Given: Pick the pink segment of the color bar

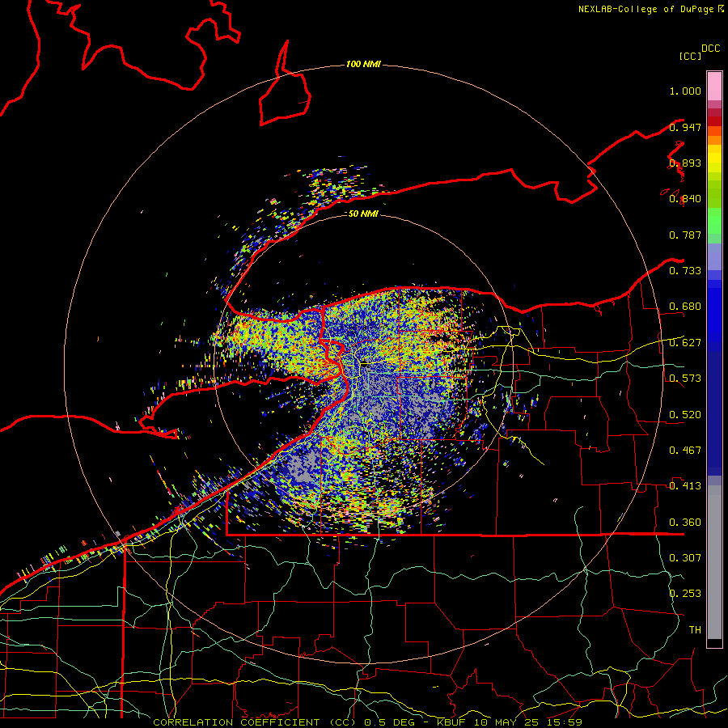Looking at the screenshot, I should click(x=714, y=86).
